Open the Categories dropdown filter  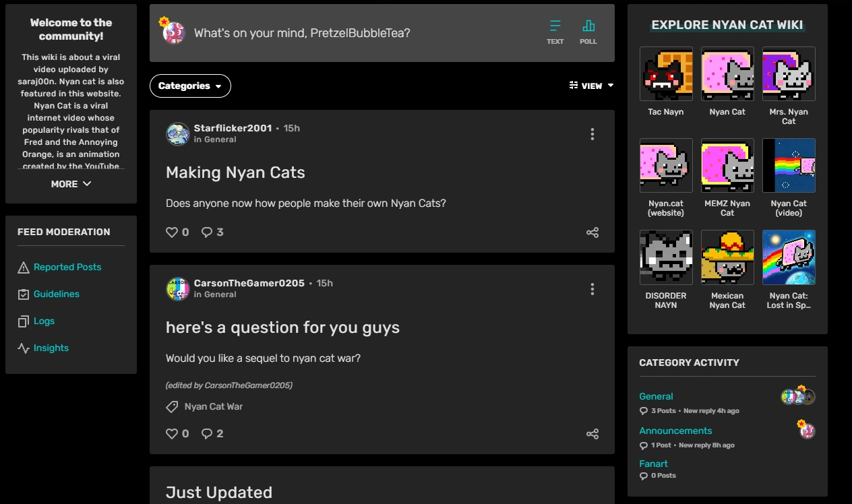tap(190, 86)
